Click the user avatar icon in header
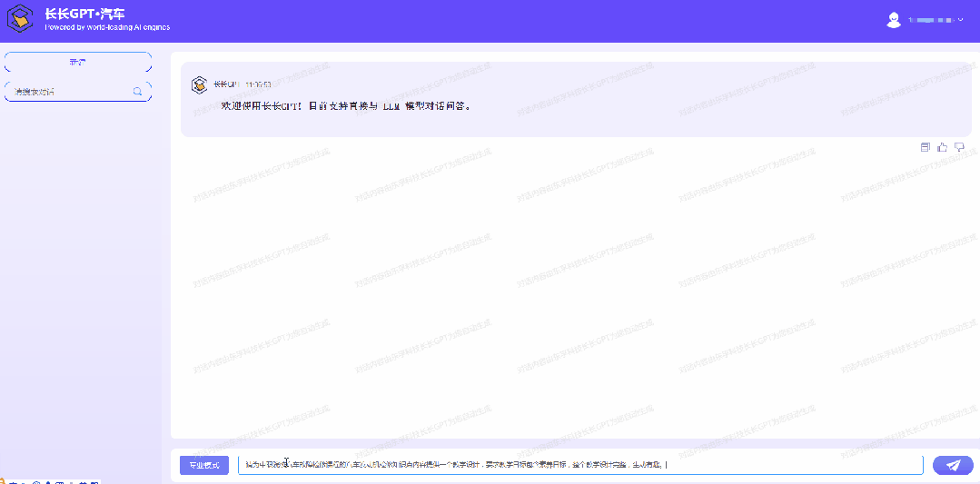Screen dimensions: 980x484 pos(894,20)
